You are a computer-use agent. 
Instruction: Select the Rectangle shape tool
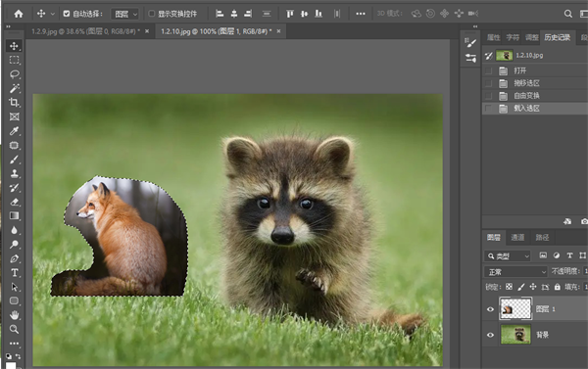point(15,300)
